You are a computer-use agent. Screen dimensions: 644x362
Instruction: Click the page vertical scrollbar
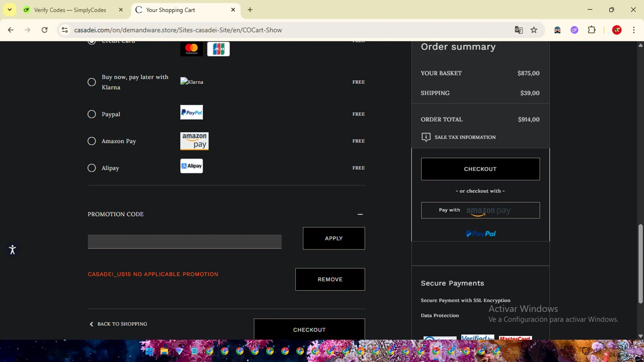click(641, 264)
